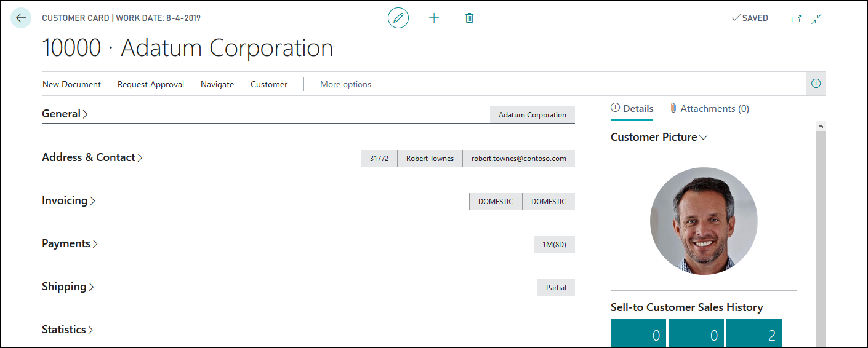868x348 pixels.
Task: Open the Customer Picture dropdown
Action: (x=659, y=137)
